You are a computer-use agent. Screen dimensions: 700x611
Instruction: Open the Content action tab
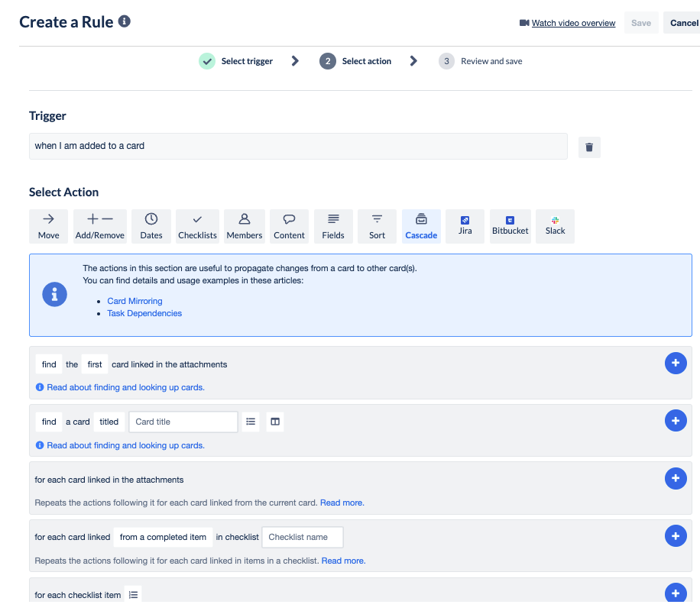tap(290, 226)
